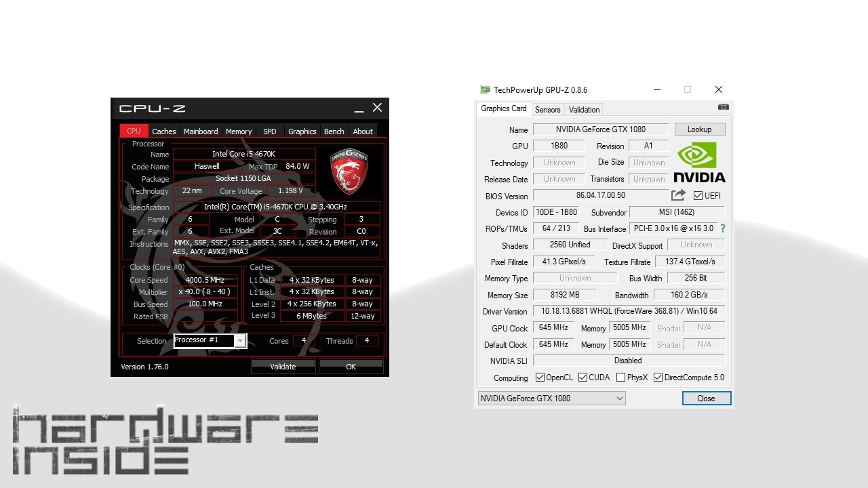Image resolution: width=868 pixels, height=488 pixels.
Task: Click the NVIDIA logo in GPU-Z
Action: point(699,162)
